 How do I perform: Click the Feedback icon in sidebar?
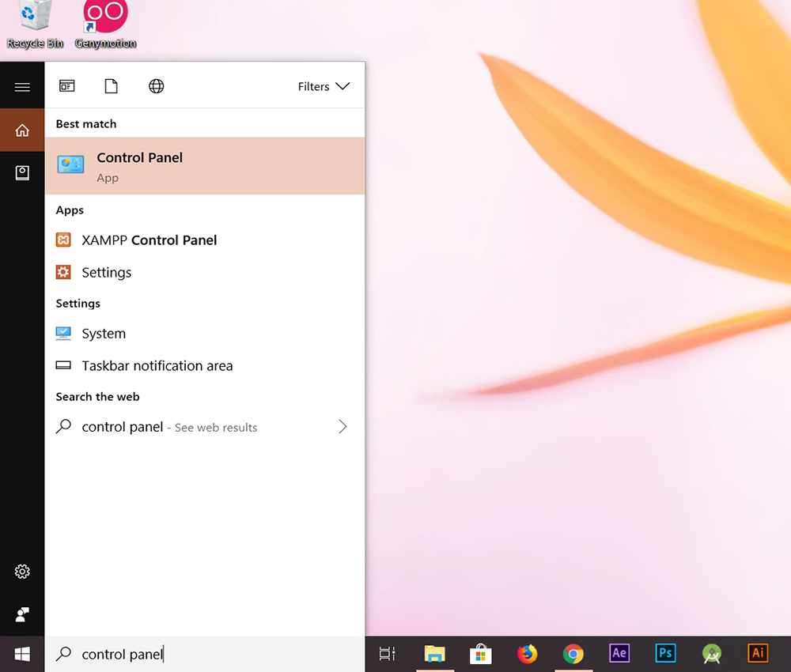click(22, 614)
